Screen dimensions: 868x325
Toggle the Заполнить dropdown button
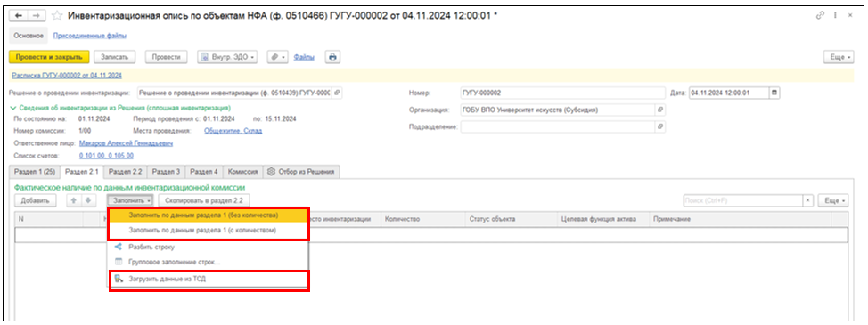tap(131, 200)
